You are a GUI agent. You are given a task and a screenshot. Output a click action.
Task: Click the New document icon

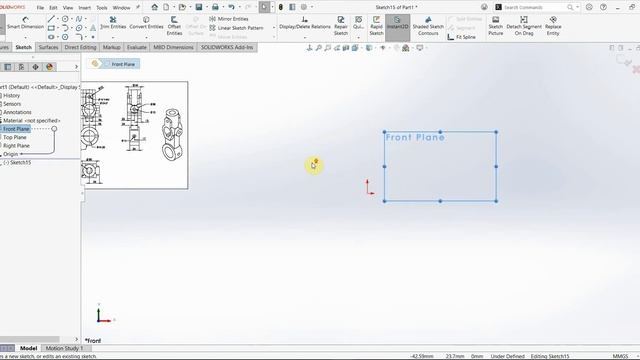(x=166, y=7)
